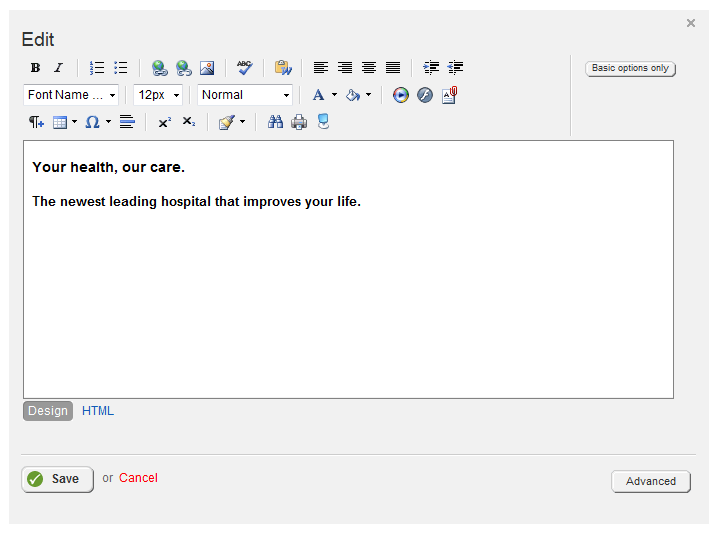Viewport: 718px width, 533px height.
Task: Save the edited content
Action: (x=57, y=479)
